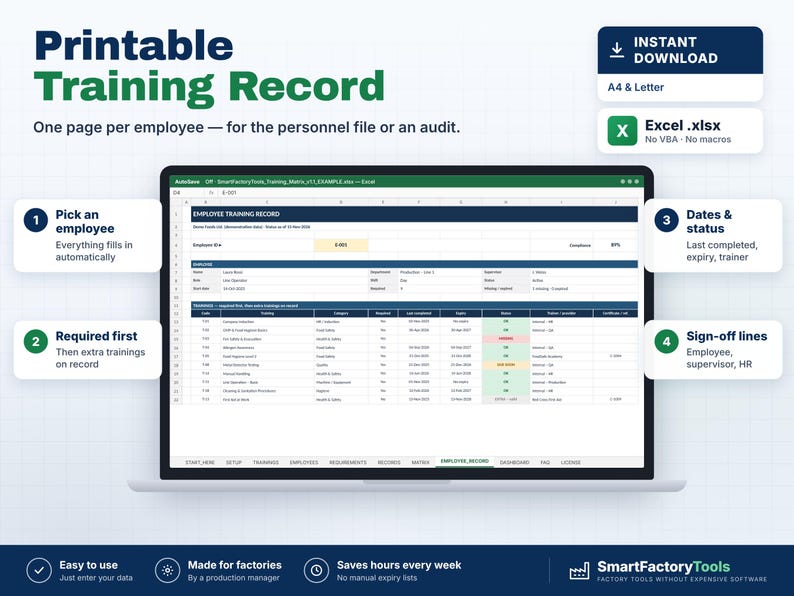The image size is (794, 596).
Task: Click the Training column header
Action: 267,313
